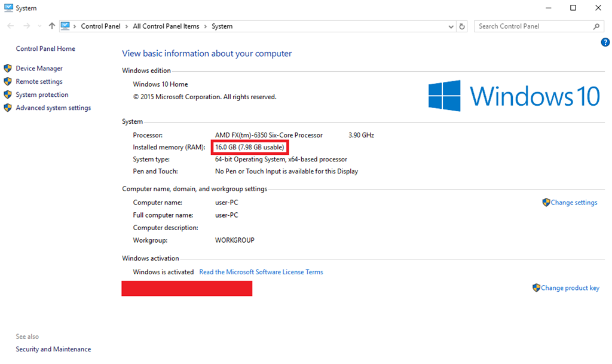Click the shield icon beside Remote settings
Viewport: 612px width, 364px height.
(x=8, y=81)
